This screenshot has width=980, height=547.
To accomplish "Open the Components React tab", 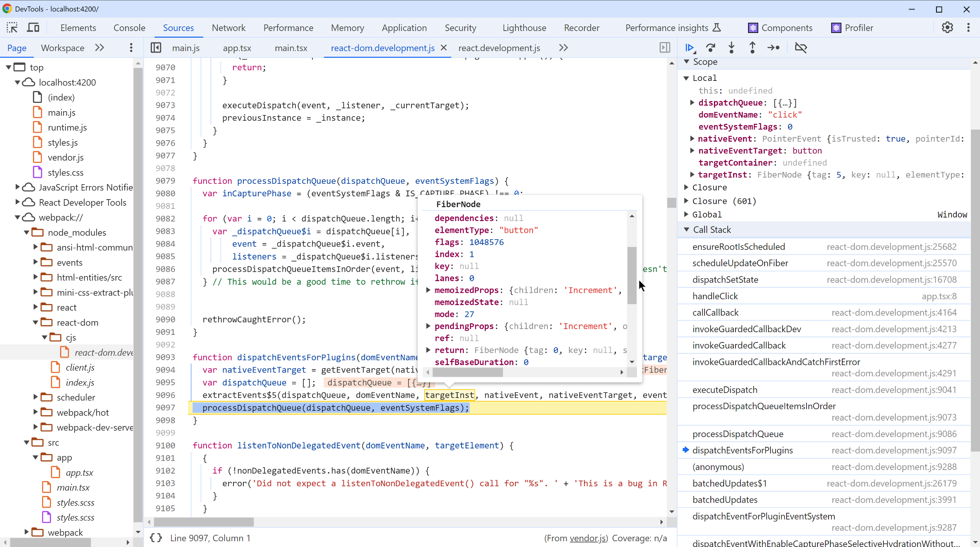I will [780, 28].
